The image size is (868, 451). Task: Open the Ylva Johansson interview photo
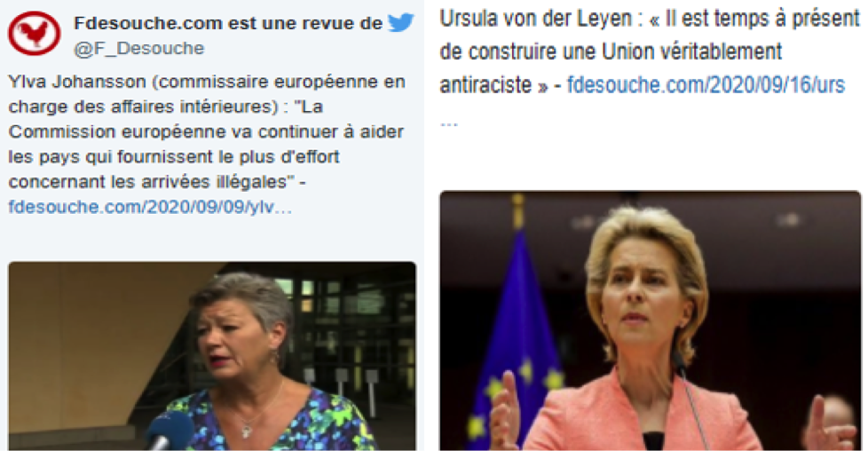[x=212, y=356]
